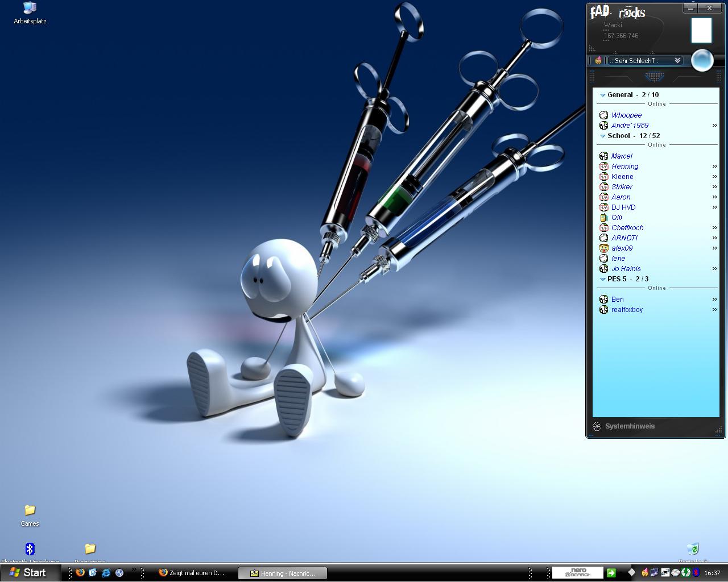Click the Internet Explorer quick launch icon
Screen dimensions: 728x582
pyautogui.click(x=106, y=573)
